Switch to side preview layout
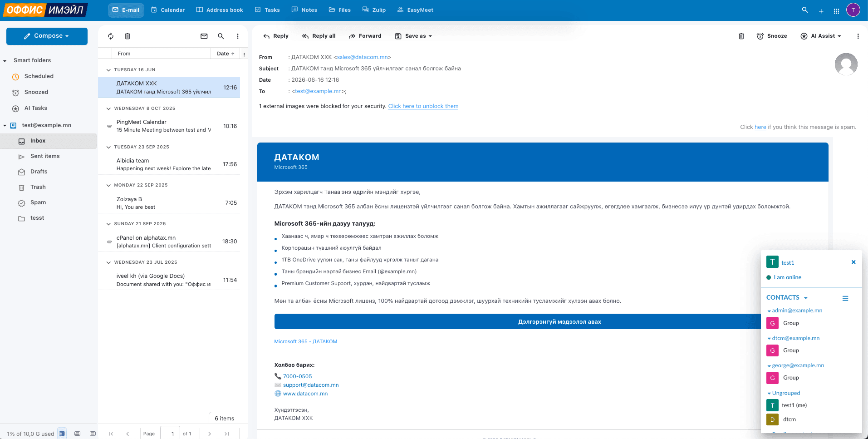 [62, 434]
